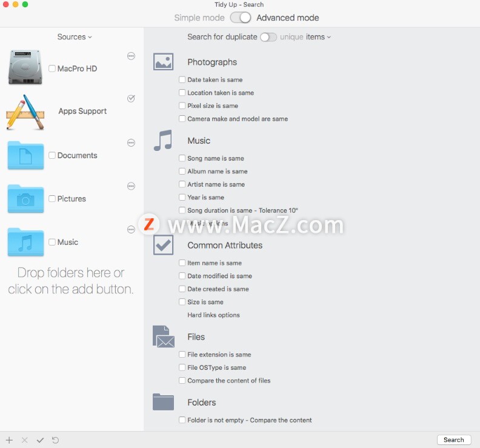Check the Pictures source checkbox

click(52, 199)
